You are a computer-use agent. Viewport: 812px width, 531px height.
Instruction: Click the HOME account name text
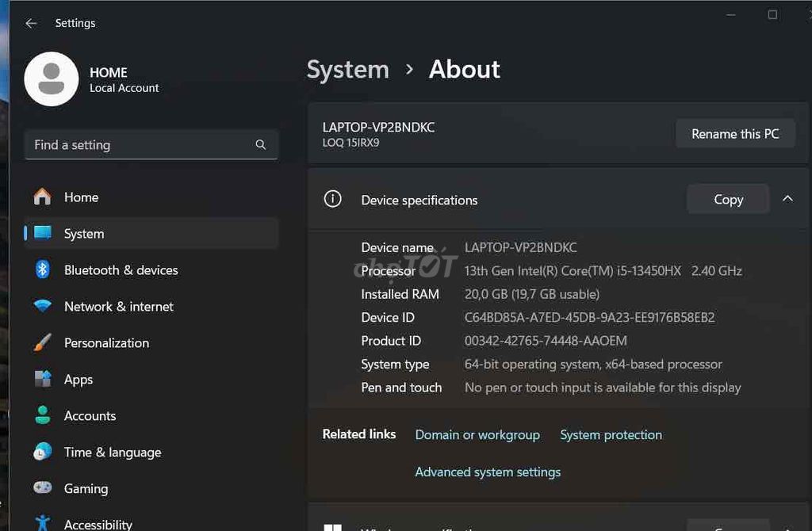(108, 72)
